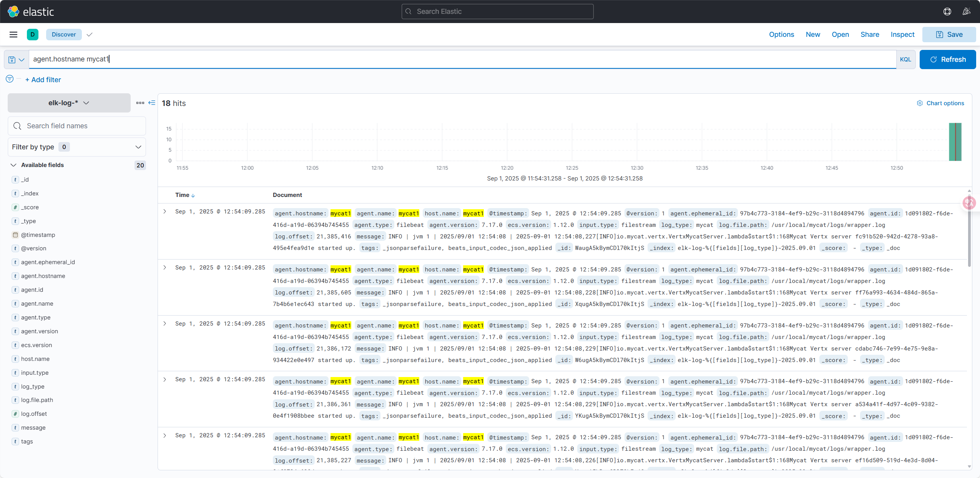Click the _score number type icon
Viewport: 980px width, 478px height.
15,207
